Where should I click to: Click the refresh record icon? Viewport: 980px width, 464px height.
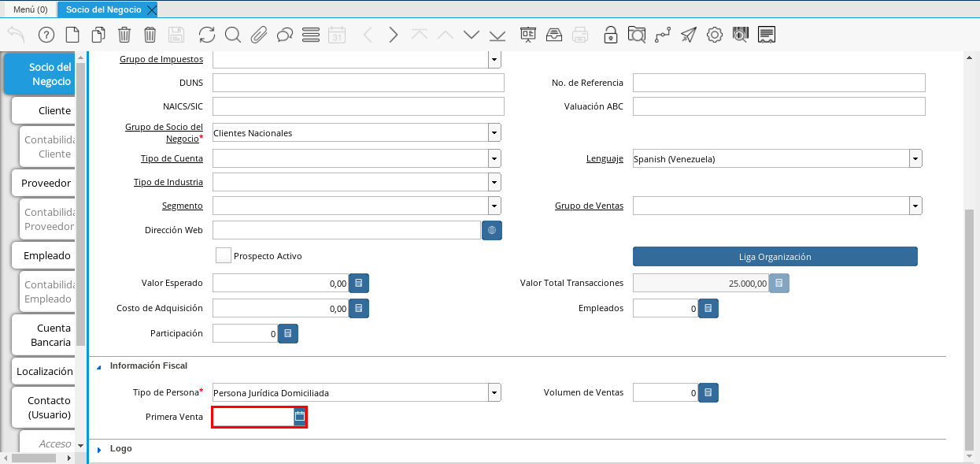coord(207,35)
